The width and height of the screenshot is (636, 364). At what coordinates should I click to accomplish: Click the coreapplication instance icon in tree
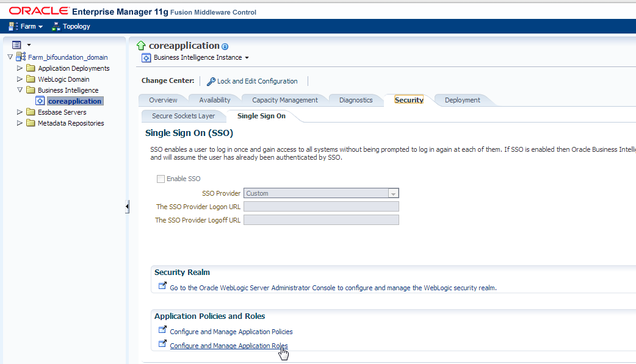coord(40,101)
